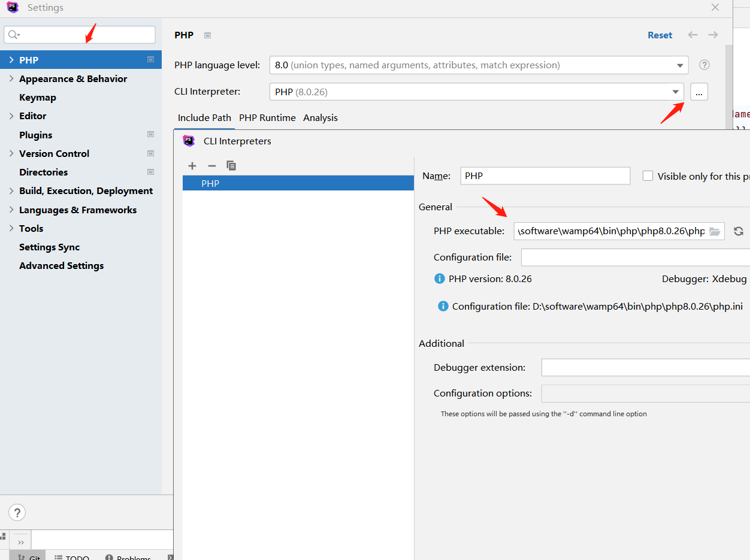Remove the selected CLI interpreter with minus icon
Viewport: 750px width, 560px height.
[211, 166]
